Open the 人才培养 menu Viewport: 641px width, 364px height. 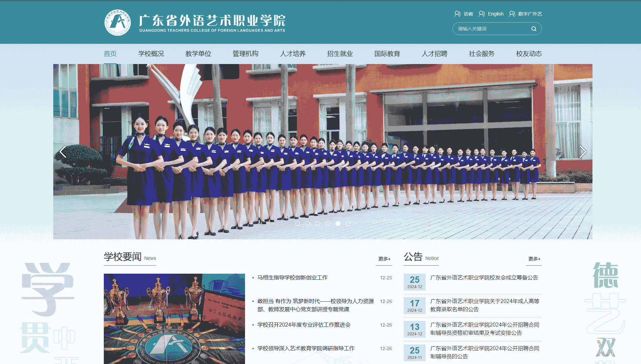[x=293, y=54]
